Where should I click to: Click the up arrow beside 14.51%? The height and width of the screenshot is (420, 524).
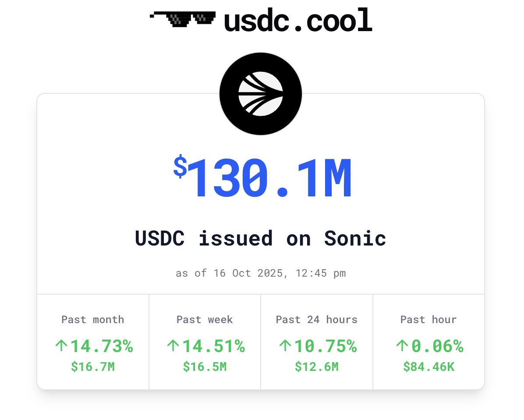point(173,346)
